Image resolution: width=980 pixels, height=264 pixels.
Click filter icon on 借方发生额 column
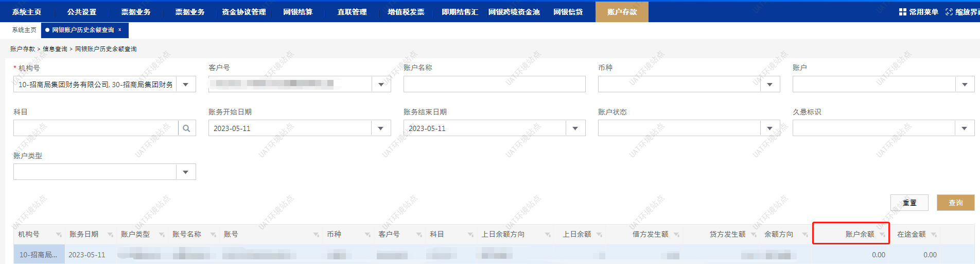(676, 235)
